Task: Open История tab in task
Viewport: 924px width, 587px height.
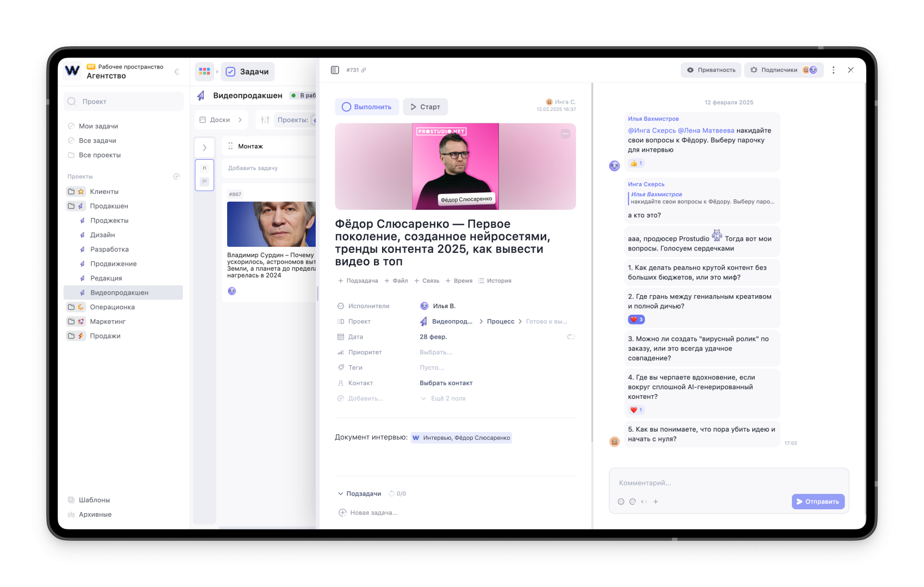Action: pyautogui.click(x=495, y=281)
